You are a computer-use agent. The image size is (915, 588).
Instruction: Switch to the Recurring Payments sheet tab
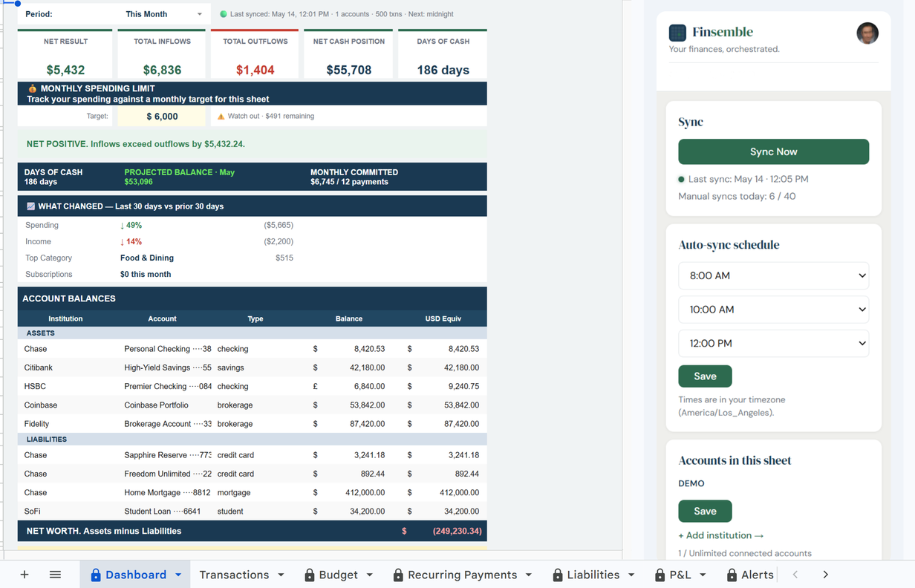pyautogui.click(x=462, y=575)
